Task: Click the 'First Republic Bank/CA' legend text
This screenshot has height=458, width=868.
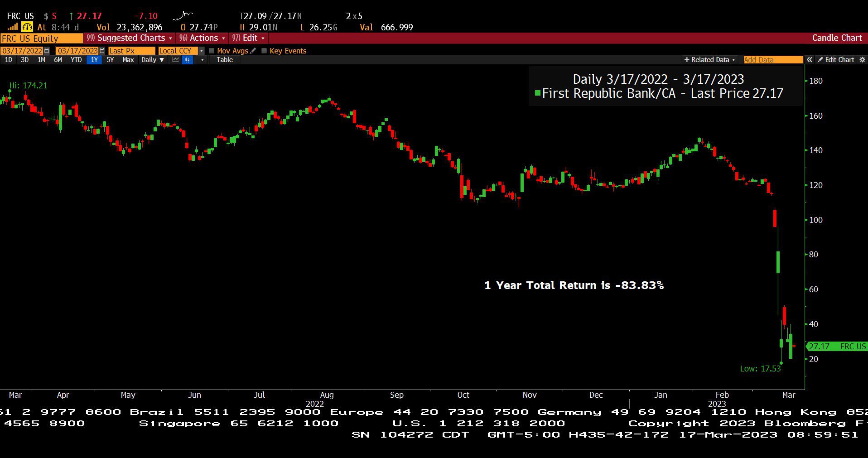Action: click(609, 93)
